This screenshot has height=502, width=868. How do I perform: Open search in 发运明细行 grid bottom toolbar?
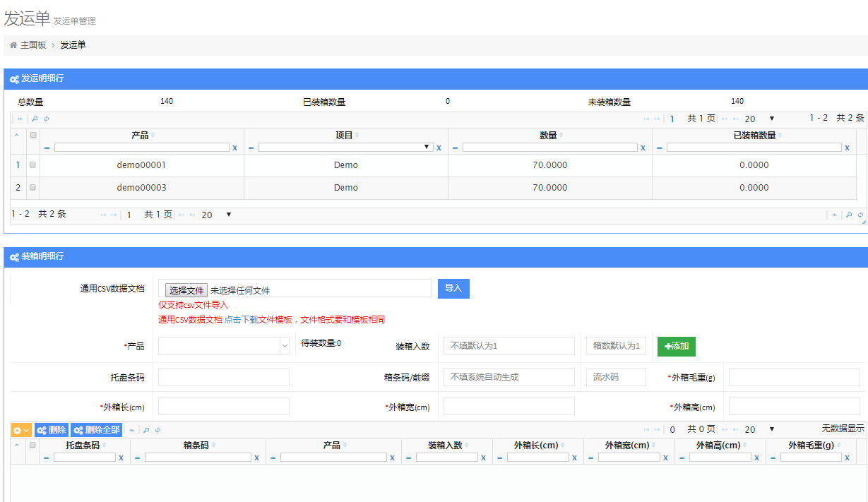[x=849, y=215]
